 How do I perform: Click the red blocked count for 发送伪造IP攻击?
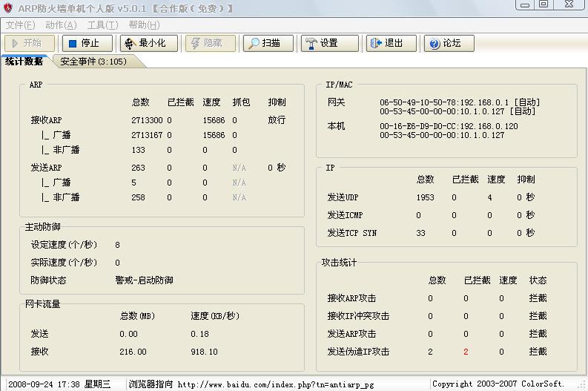[466, 352]
